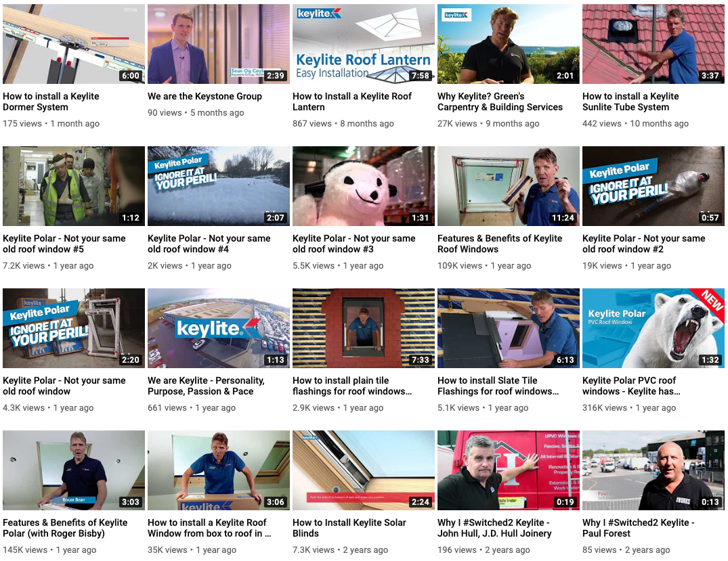Open the 'We are Keylite' aerial logo thumbnail

219,328
